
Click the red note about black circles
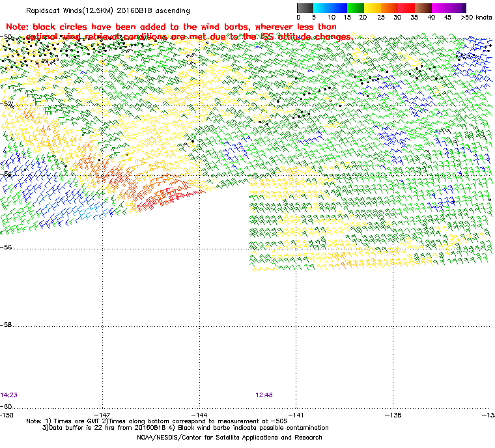point(178,31)
